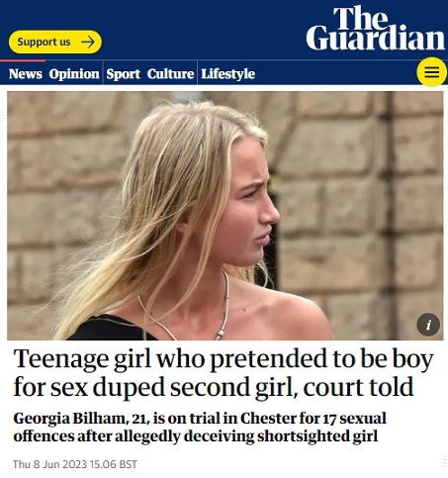448x478 pixels.
Task: Open the Lifestyle section
Action: (x=227, y=74)
